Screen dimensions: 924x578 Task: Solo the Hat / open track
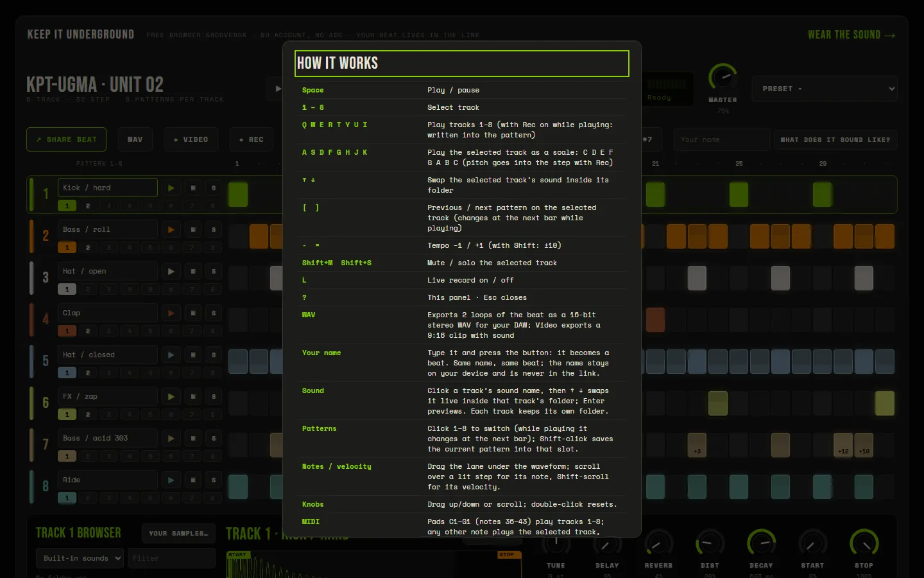pos(214,272)
